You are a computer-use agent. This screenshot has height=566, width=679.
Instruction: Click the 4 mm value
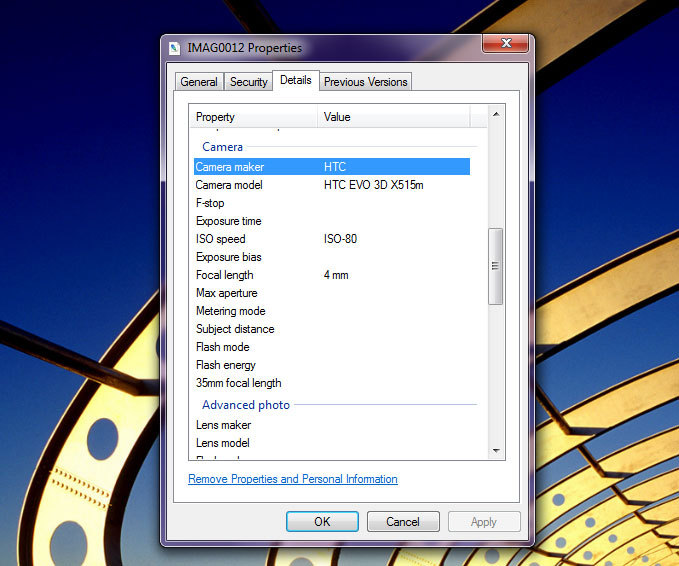[x=336, y=275]
